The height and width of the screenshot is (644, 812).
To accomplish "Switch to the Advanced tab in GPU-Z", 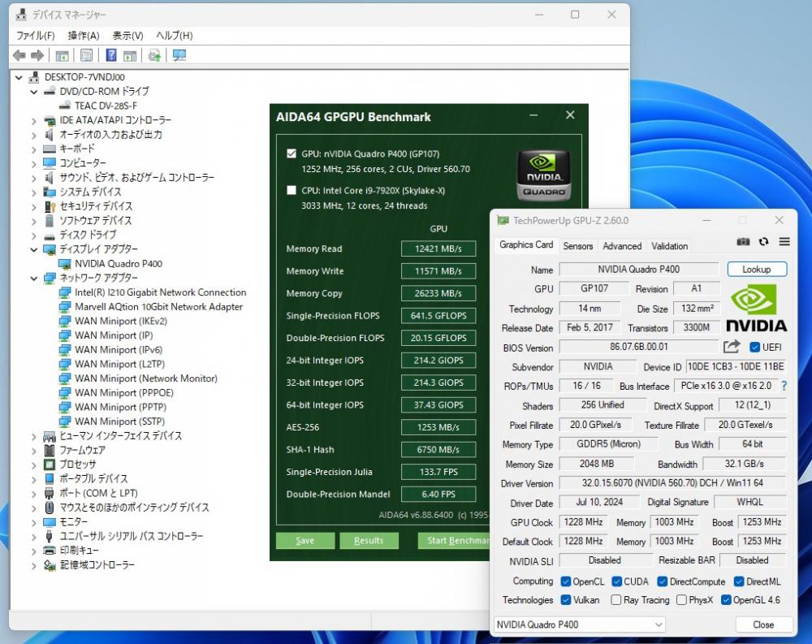I will point(622,245).
